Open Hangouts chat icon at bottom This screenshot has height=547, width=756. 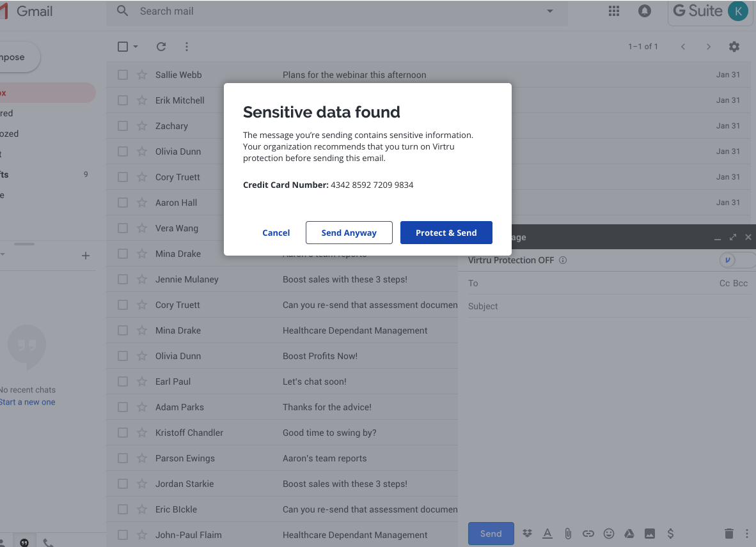[x=24, y=543]
